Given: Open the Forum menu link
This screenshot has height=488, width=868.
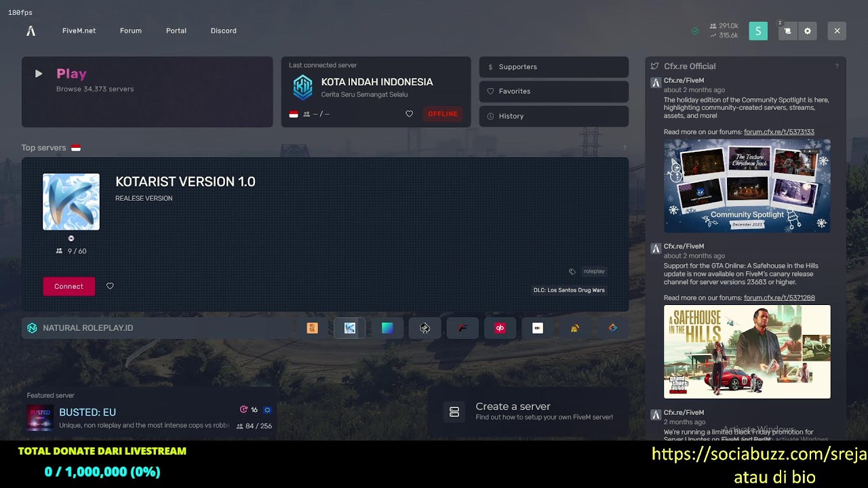Looking at the screenshot, I should tap(131, 30).
